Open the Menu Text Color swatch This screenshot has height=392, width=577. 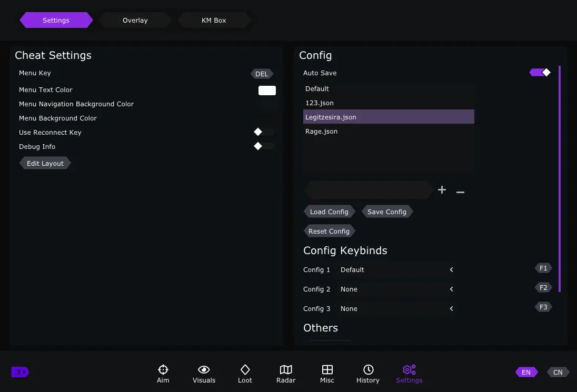click(x=267, y=91)
